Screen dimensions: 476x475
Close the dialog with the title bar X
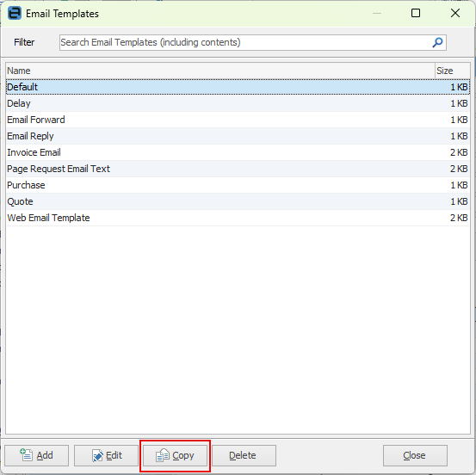coord(455,13)
